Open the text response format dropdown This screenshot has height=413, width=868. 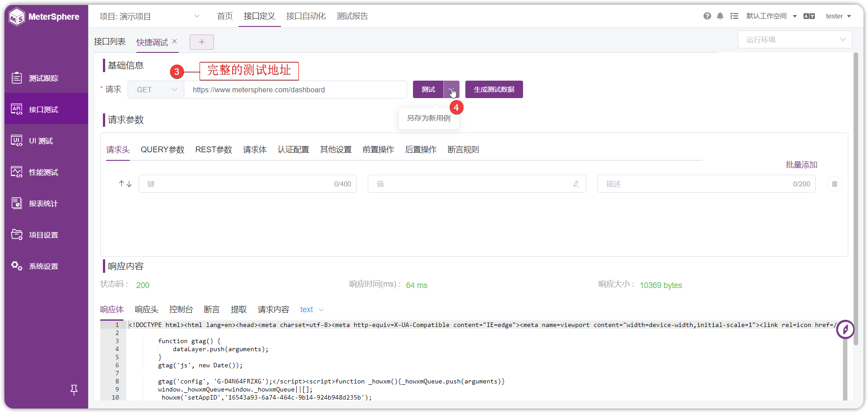point(312,310)
